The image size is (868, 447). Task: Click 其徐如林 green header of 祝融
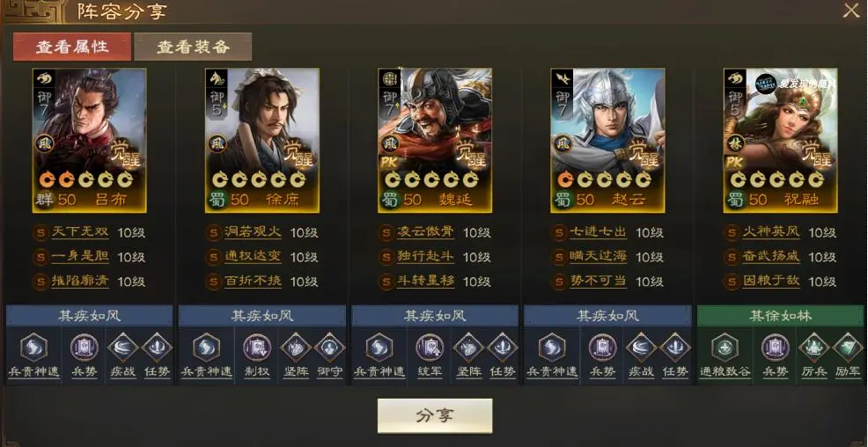click(x=781, y=316)
